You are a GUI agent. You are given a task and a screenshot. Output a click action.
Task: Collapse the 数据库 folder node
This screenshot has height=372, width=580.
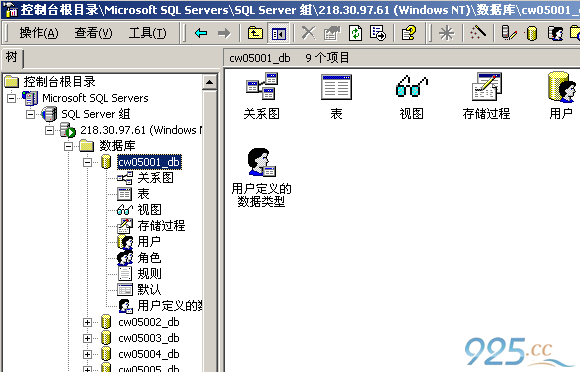pos(68,146)
